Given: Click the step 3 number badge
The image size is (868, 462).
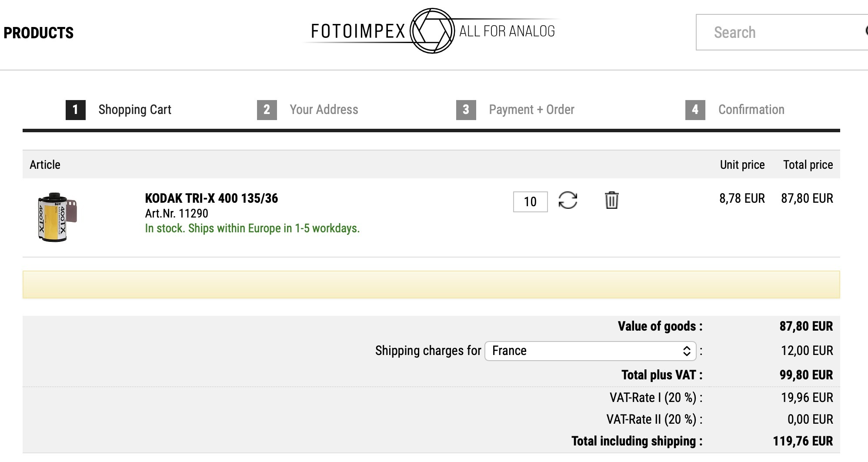Looking at the screenshot, I should click(466, 110).
